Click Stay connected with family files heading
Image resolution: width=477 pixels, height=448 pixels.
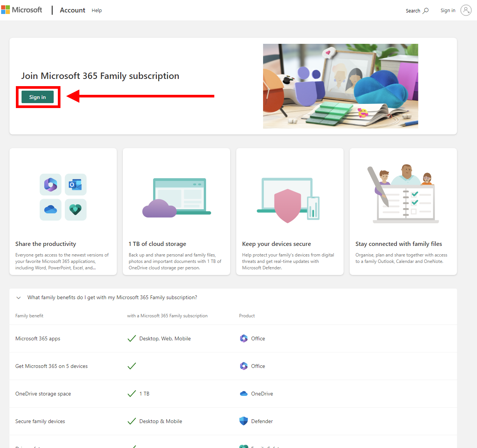[399, 244]
